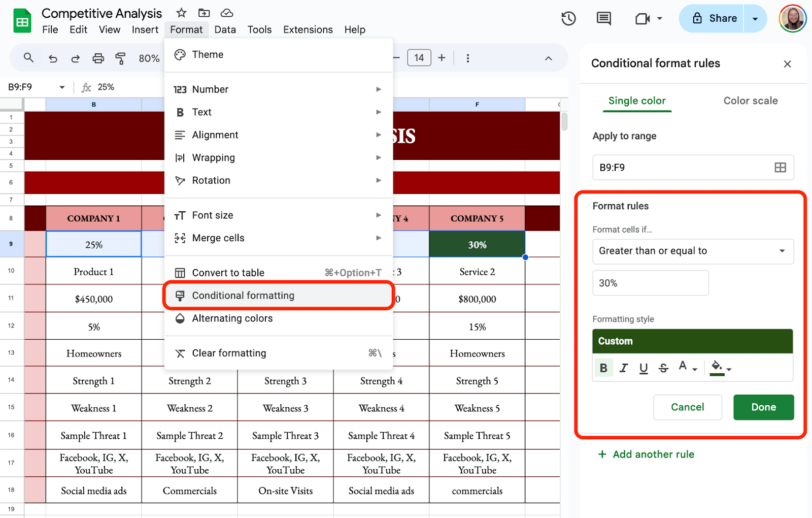Viewport: 812px width, 518px height.
Task: Open the select data range grid icon
Action: coord(781,167)
